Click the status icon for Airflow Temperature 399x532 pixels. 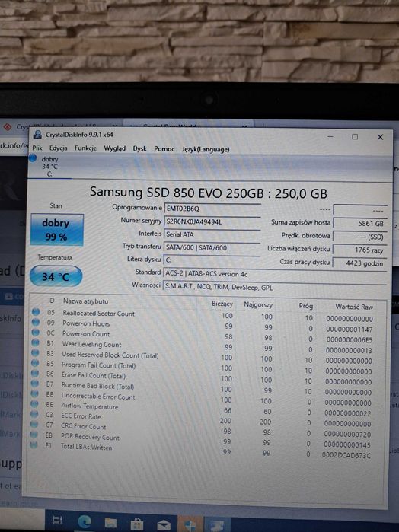(34, 404)
